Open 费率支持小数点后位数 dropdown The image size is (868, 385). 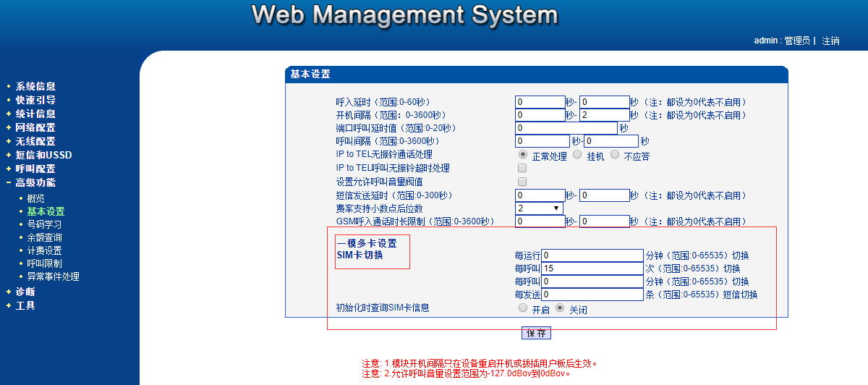pyautogui.click(x=540, y=208)
